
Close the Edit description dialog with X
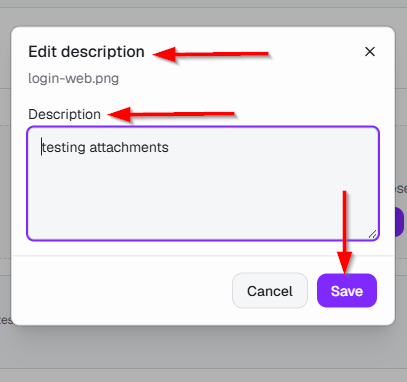[370, 52]
